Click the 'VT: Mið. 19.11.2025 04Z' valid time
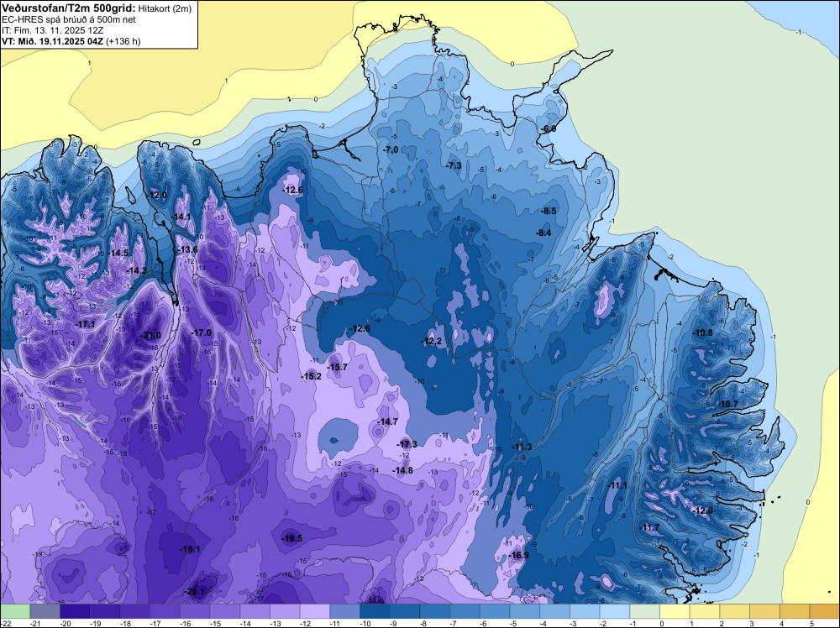Screen dimensions: 840x628 [x=52, y=41]
